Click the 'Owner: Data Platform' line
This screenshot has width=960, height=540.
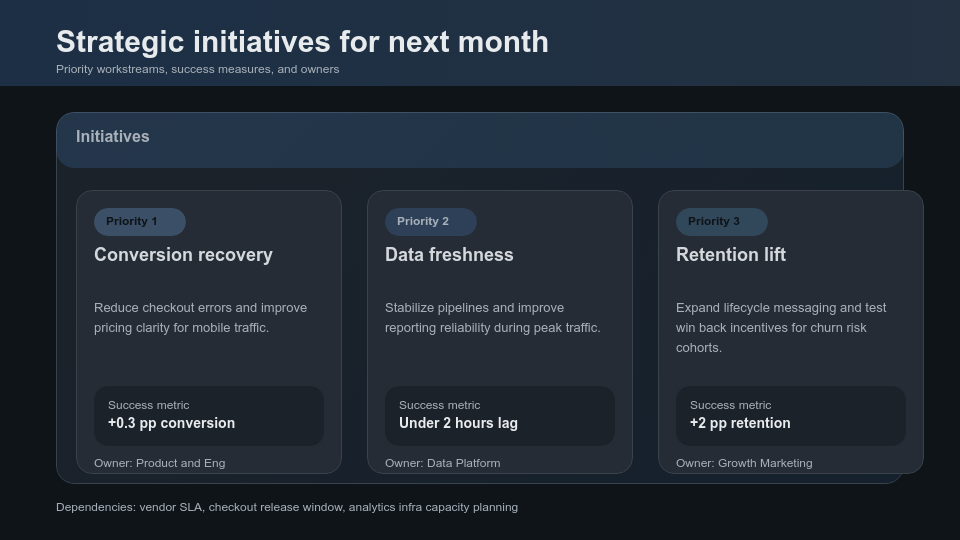tap(442, 463)
